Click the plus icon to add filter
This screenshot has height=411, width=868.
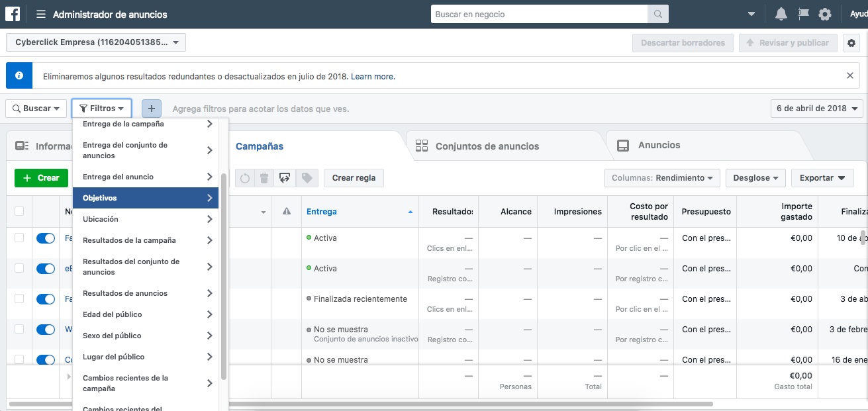pos(152,109)
